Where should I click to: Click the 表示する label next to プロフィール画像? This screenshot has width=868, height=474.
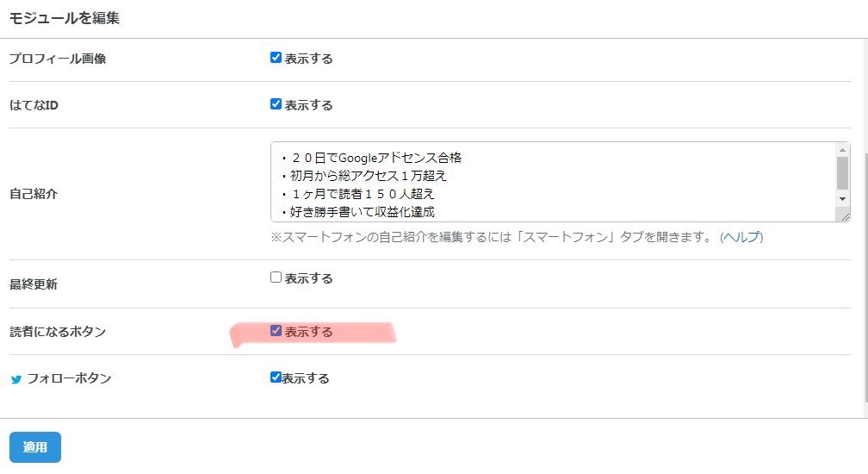[308, 59]
